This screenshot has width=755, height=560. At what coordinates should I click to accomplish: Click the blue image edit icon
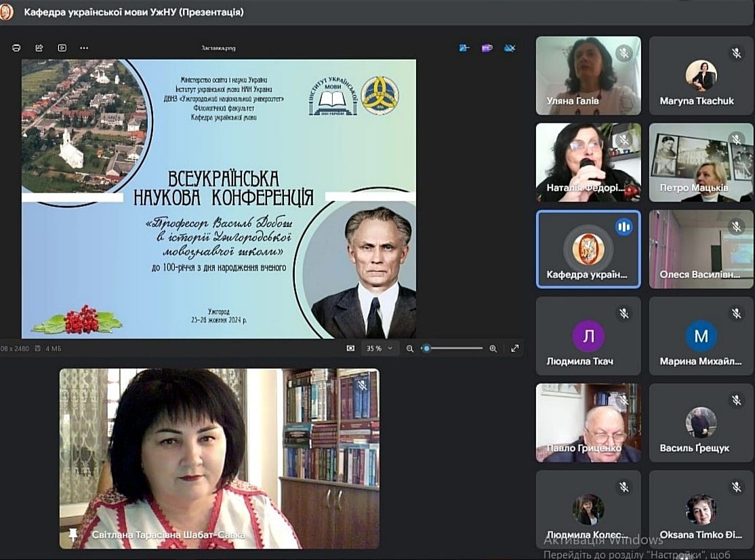coord(464,47)
